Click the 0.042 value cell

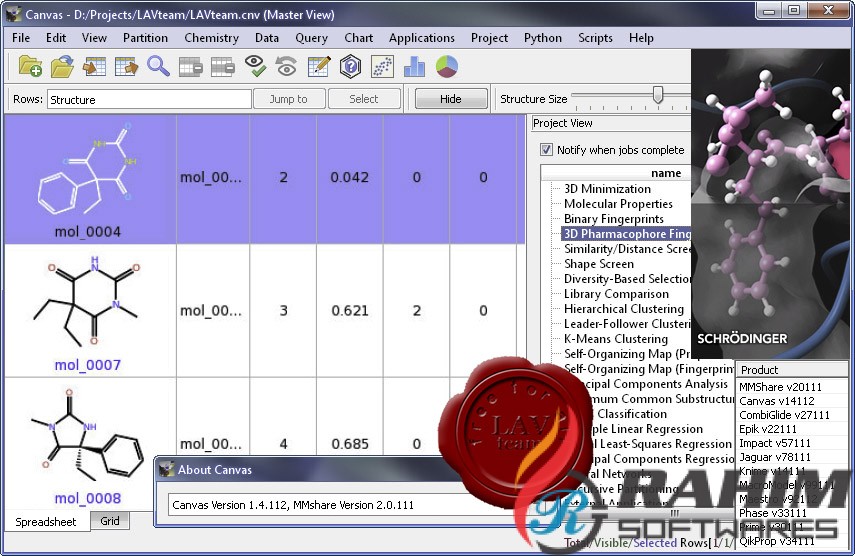click(x=350, y=177)
